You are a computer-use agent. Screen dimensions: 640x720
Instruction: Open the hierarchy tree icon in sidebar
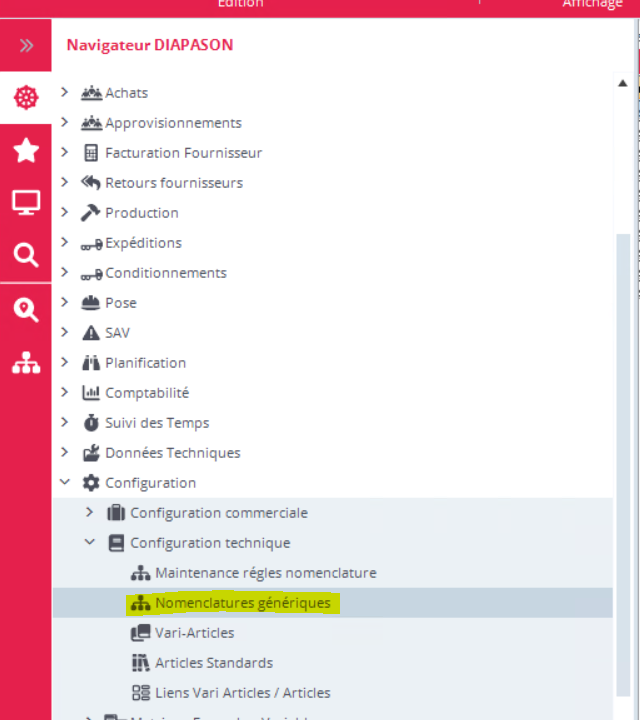point(26,363)
